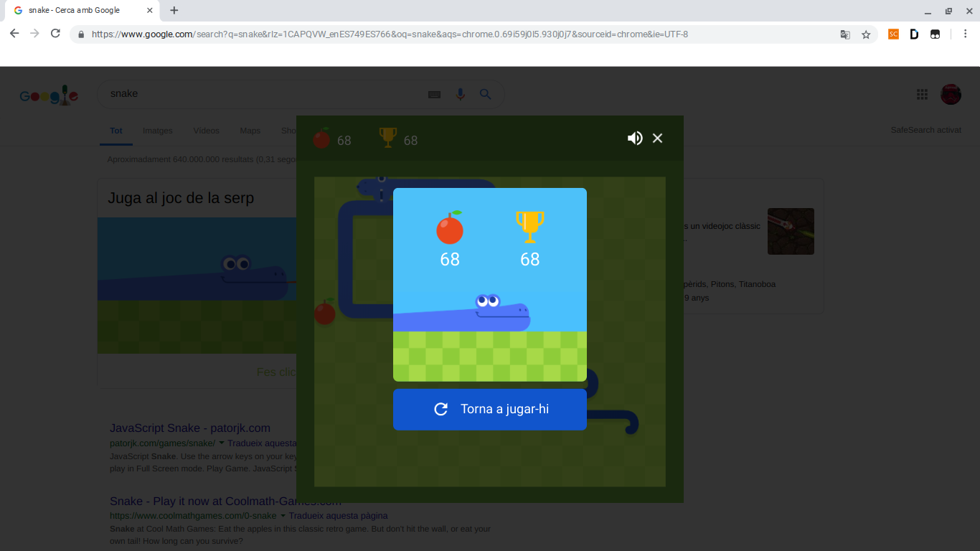Image resolution: width=980 pixels, height=551 pixels.
Task: Bookmark this page with the star
Action: coord(866,34)
